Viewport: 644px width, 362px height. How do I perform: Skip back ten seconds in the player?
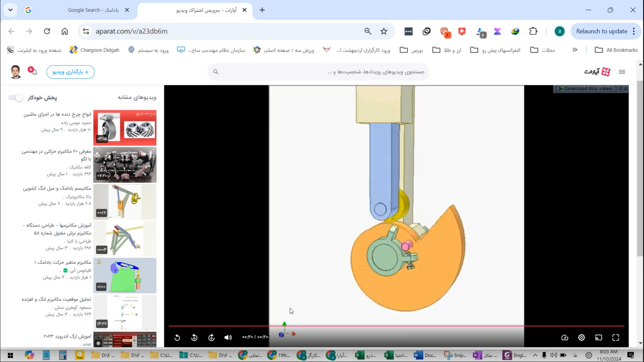coord(194,338)
